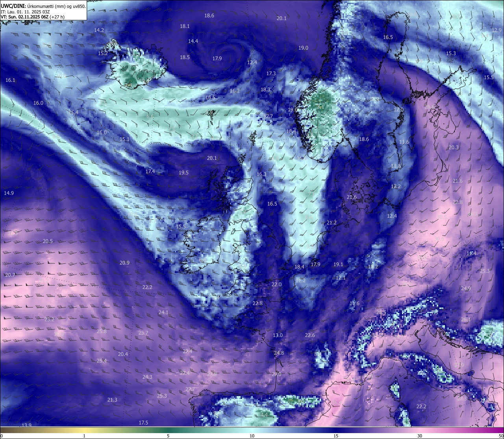The width and height of the screenshot is (504, 439).
Task: Select the 25.7 value label
Action: [143, 333]
